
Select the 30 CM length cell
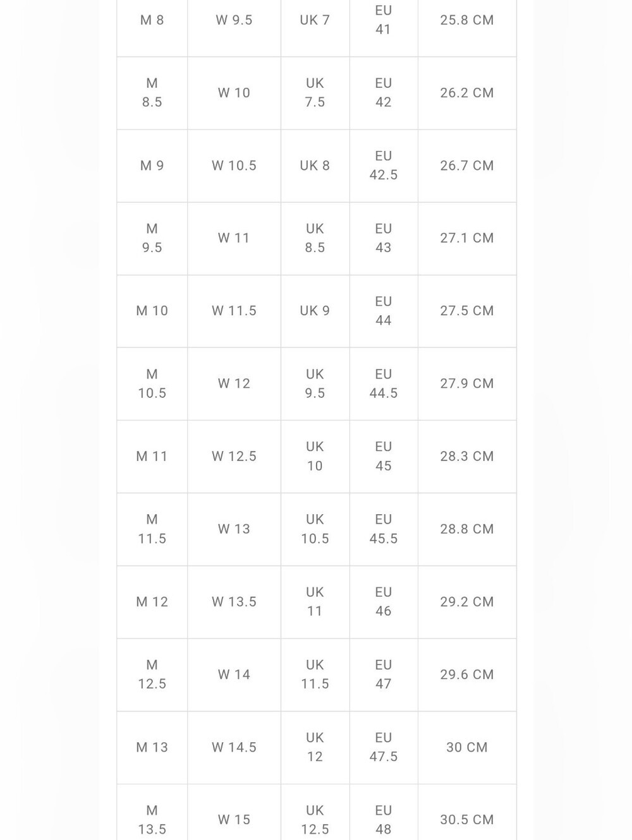[467, 747]
